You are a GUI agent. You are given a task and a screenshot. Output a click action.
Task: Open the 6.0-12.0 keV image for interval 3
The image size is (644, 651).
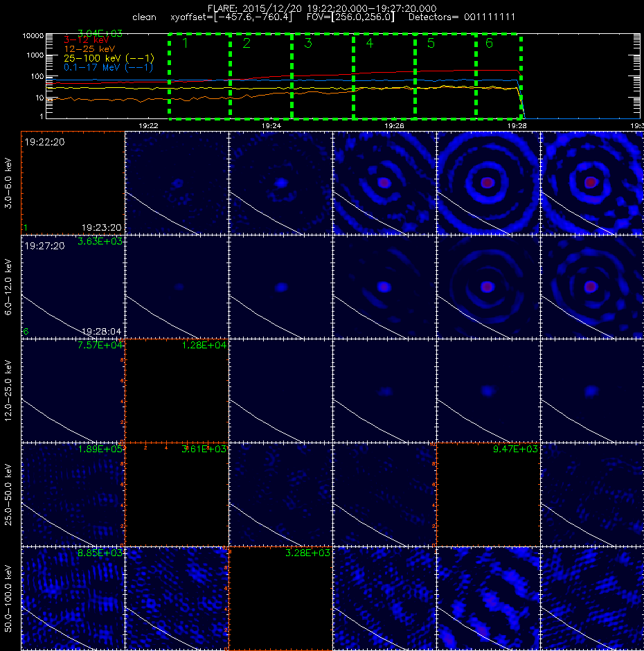point(280,287)
